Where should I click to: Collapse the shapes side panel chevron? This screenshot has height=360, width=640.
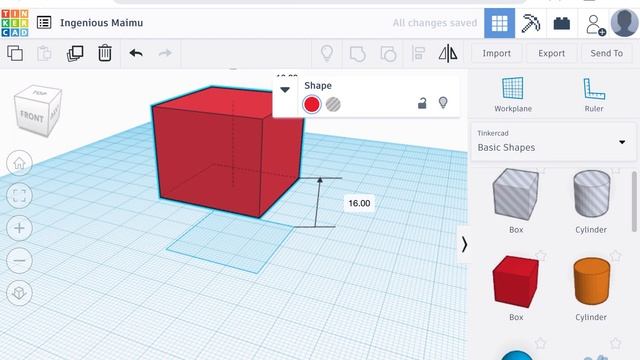[x=464, y=245]
